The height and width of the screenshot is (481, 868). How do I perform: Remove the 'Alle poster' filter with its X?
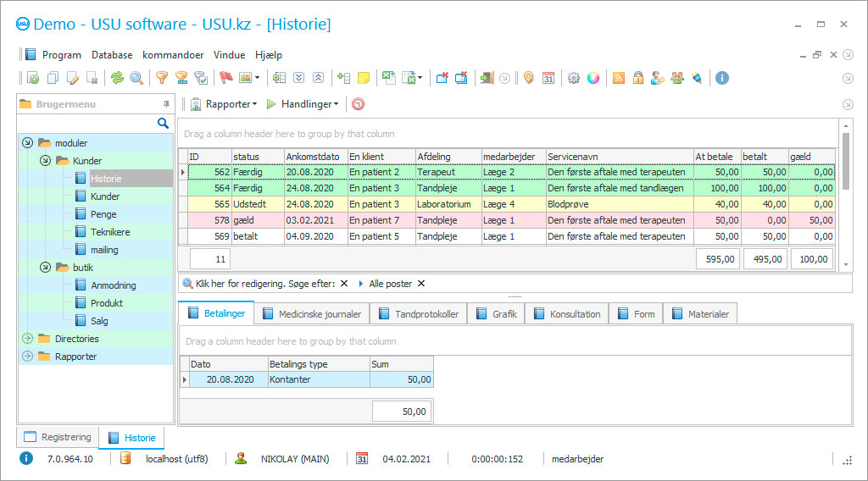[x=421, y=284]
